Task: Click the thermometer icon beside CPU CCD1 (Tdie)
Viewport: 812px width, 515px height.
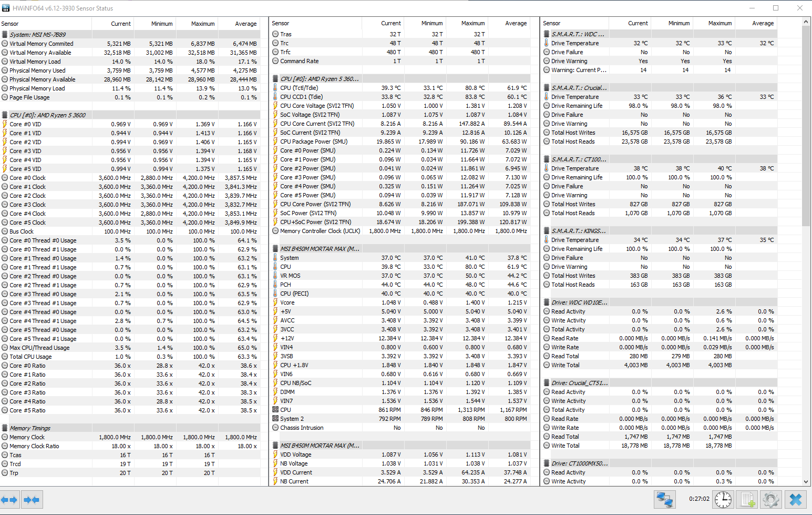Action: coord(275,97)
